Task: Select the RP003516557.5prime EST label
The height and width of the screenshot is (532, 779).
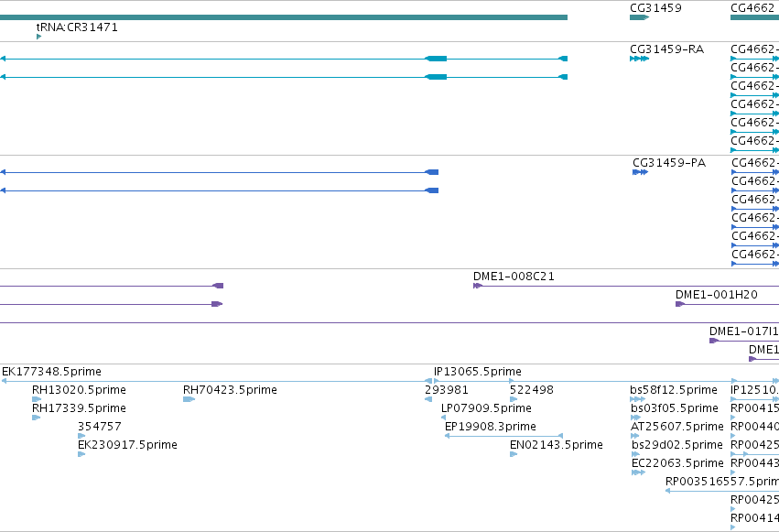Action: 722,482
